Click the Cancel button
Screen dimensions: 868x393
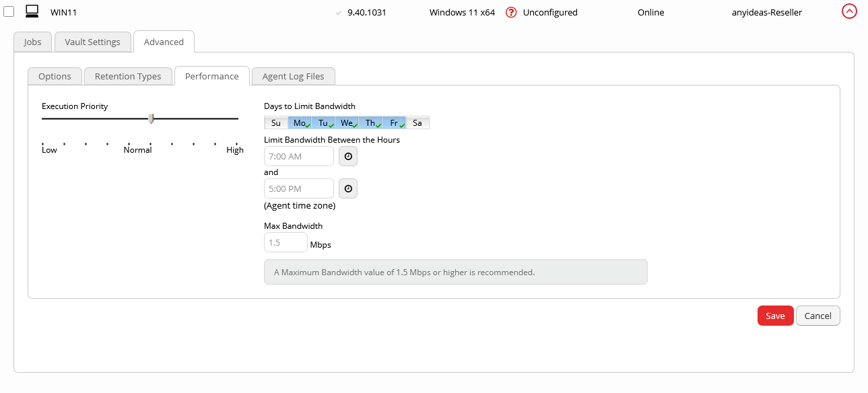(x=817, y=316)
